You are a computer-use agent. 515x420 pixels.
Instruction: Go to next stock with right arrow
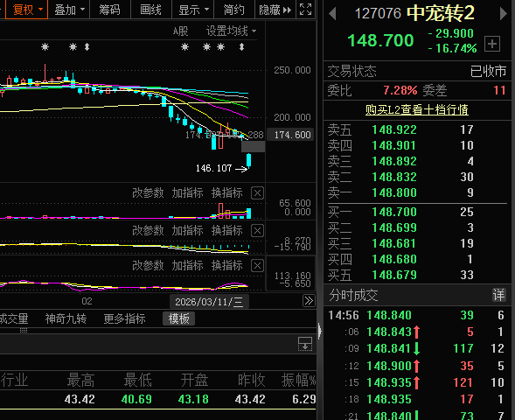pos(503,14)
